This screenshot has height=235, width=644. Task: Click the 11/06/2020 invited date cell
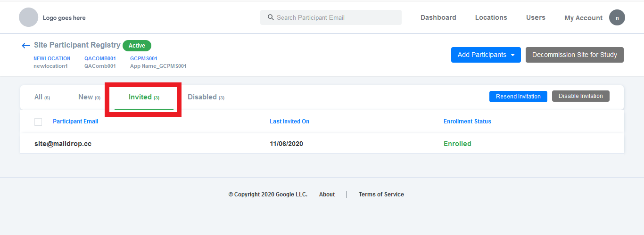[x=286, y=144]
